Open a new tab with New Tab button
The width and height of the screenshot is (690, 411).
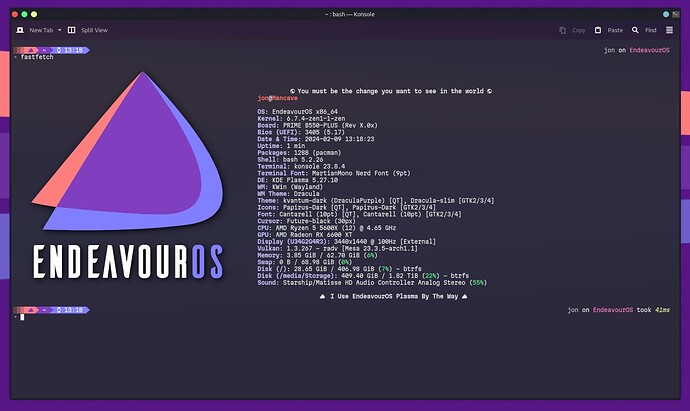tap(35, 30)
